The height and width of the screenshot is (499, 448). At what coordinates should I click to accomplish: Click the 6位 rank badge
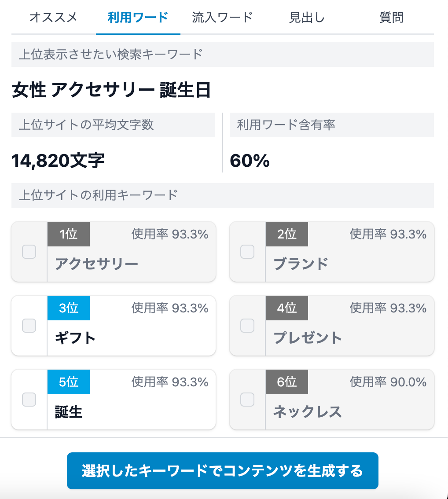tap(287, 382)
